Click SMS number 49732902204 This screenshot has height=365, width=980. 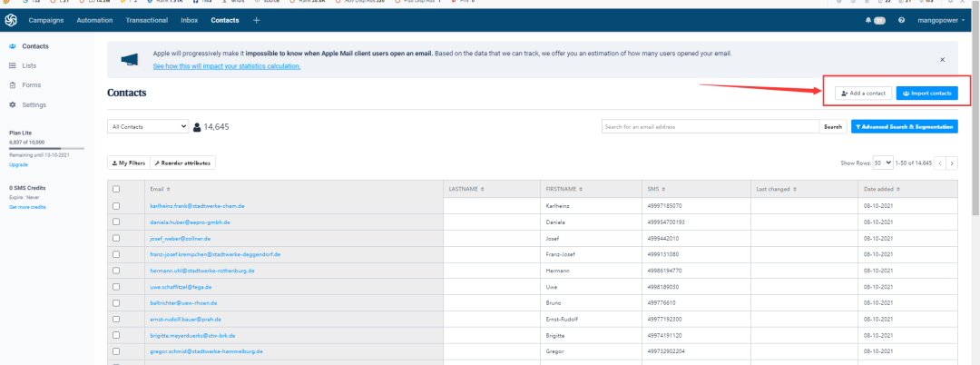click(x=667, y=351)
